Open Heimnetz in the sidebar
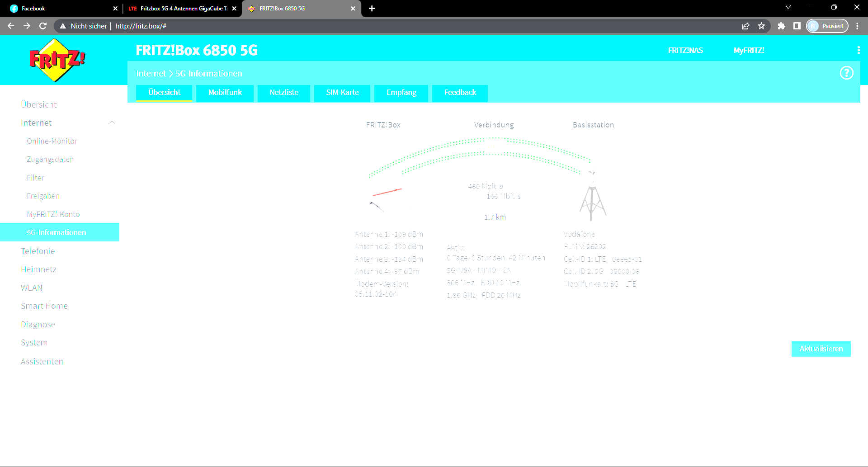 pos(38,269)
